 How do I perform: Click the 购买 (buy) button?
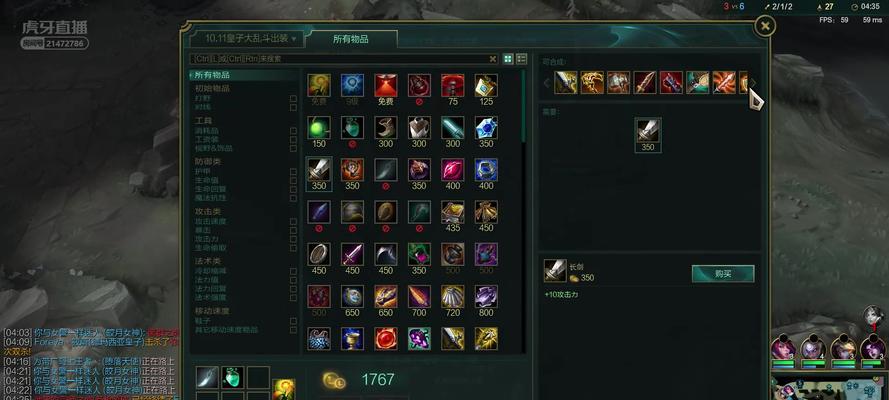(723, 274)
